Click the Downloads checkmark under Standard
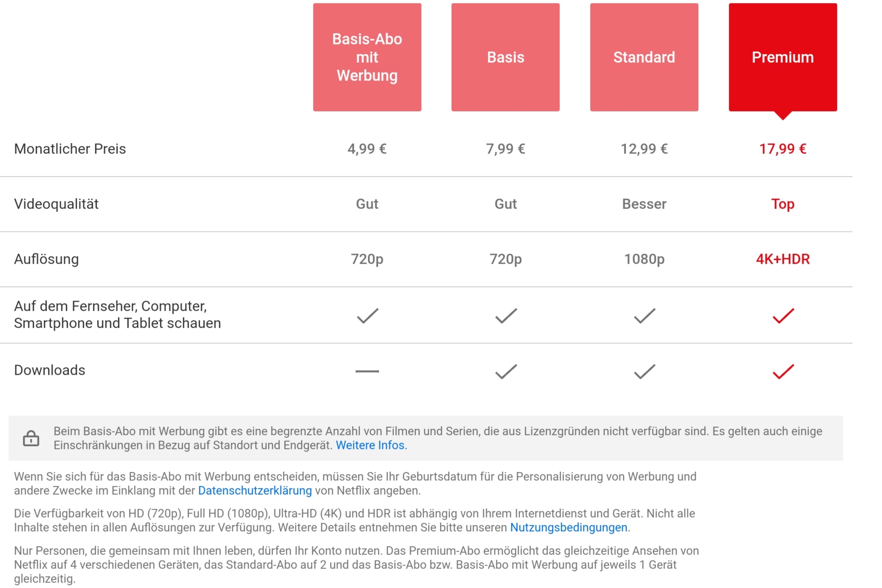The image size is (882, 588). click(x=644, y=371)
